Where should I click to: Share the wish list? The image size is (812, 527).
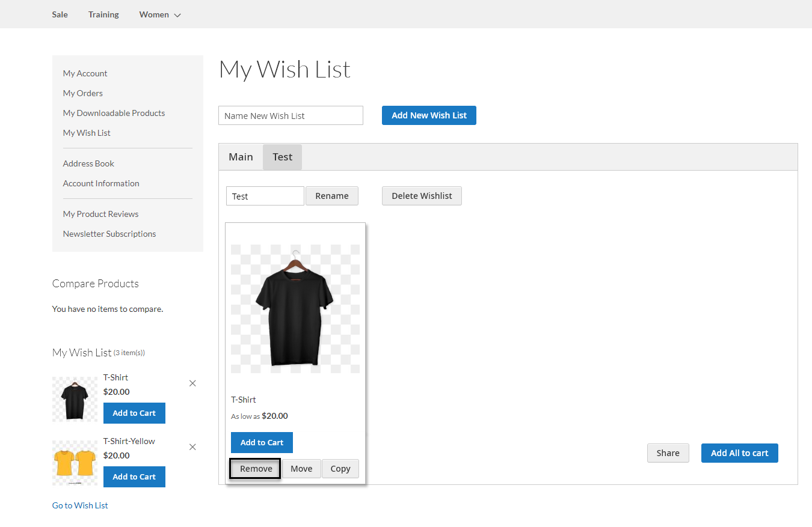pos(668,453)
